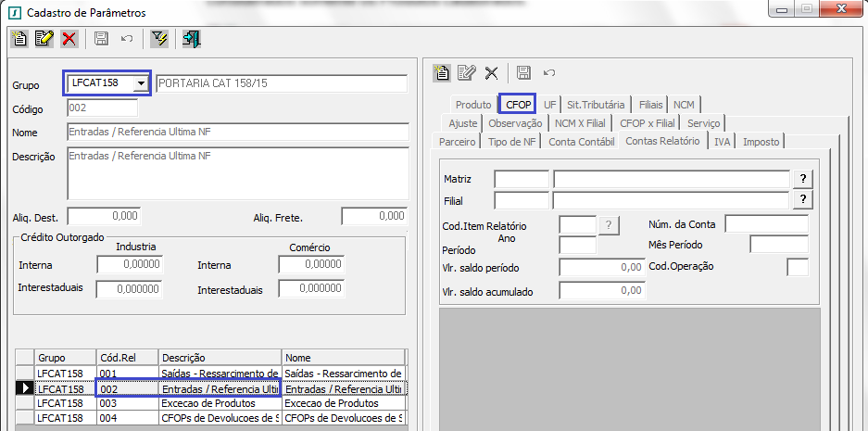Click the Núm. da Conta field

[x=767, y=223]
